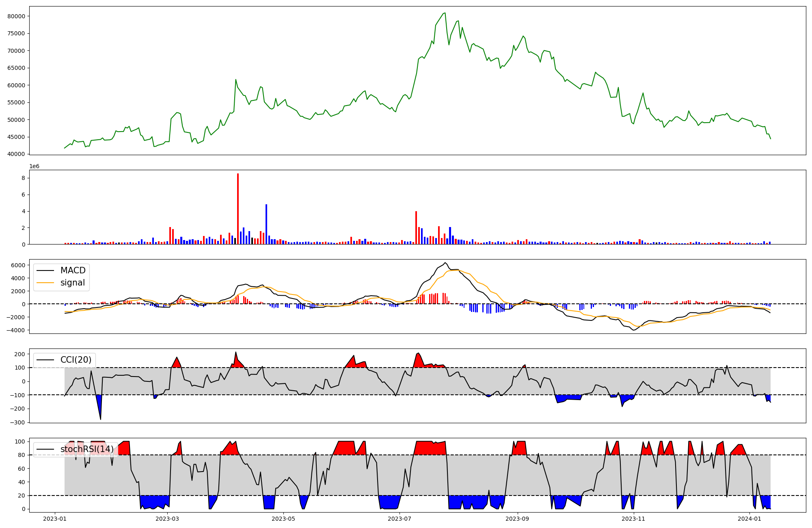This screenshot has height=528, width=812.
Task: Click the 6000 label on MACD axis
Action: [18, 265]
